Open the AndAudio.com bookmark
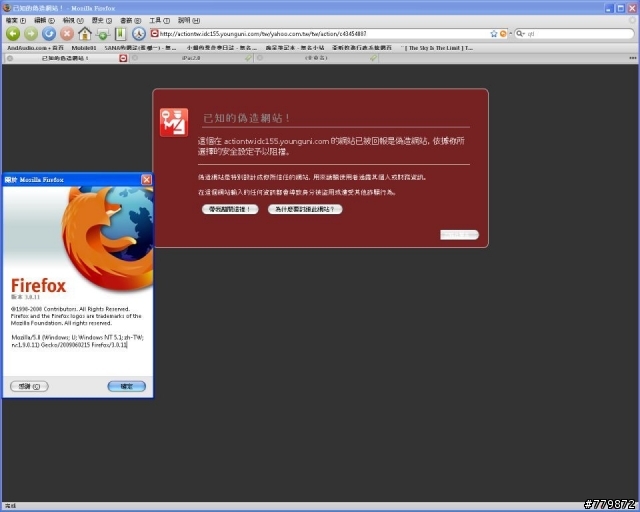The image size is (640, 512). point(35,48)
